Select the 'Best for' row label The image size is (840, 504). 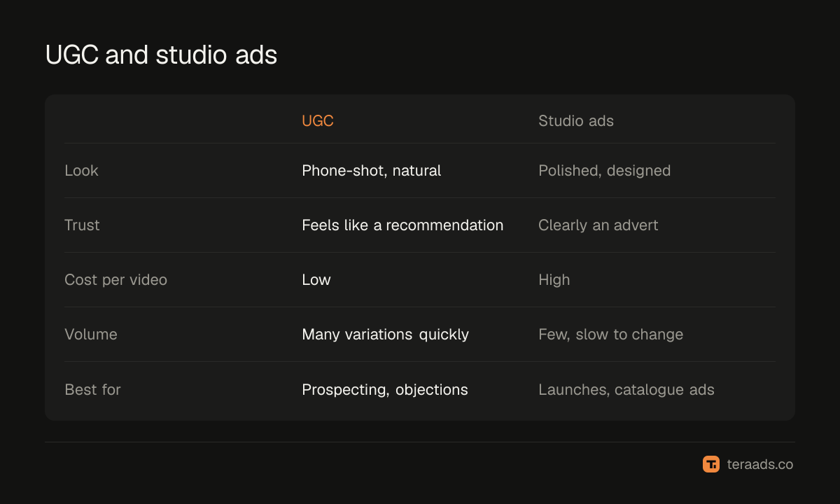92,389
